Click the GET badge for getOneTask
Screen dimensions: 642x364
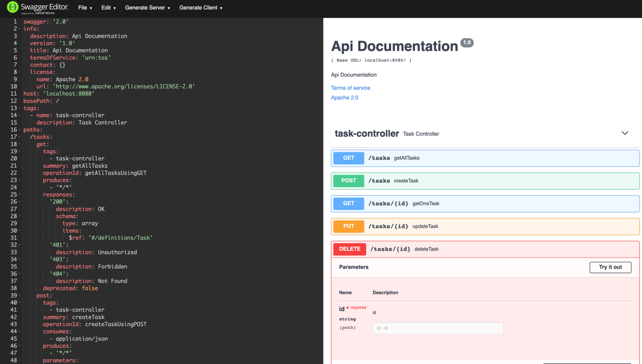pyautogui.click(x=349, y=203)
